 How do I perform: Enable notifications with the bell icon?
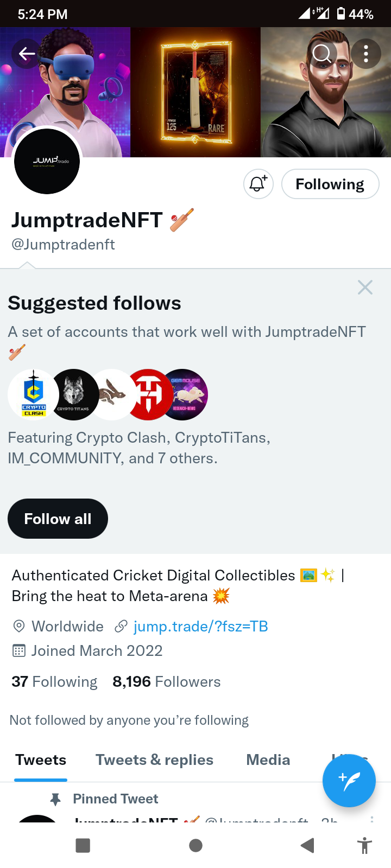coord(258,184)
